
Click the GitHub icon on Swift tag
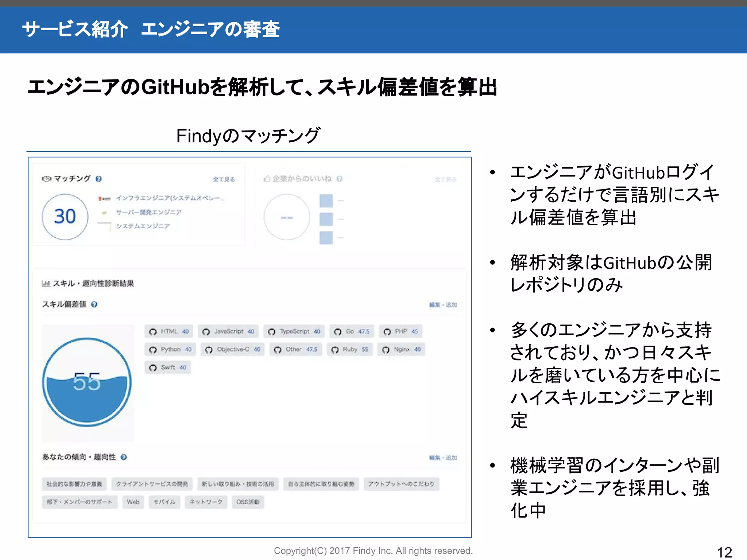(153, 367)
